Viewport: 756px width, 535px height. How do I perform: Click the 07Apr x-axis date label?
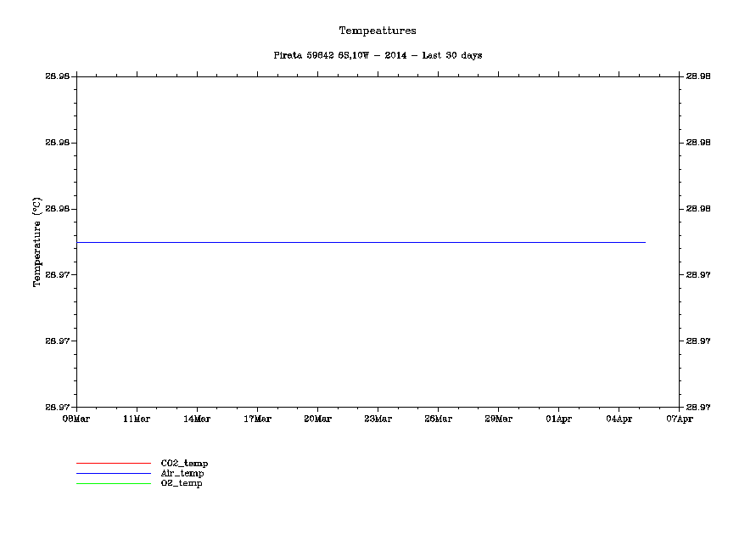(679, 419)
